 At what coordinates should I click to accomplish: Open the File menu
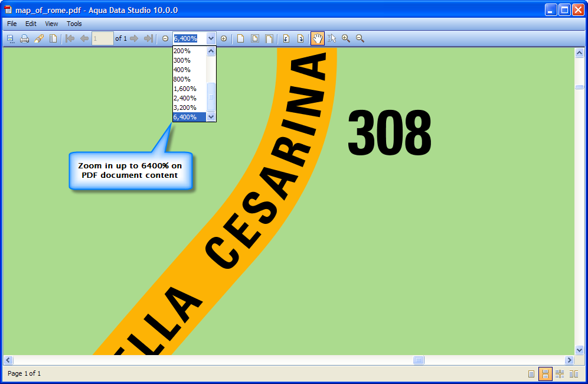click(x=12, y=24)
